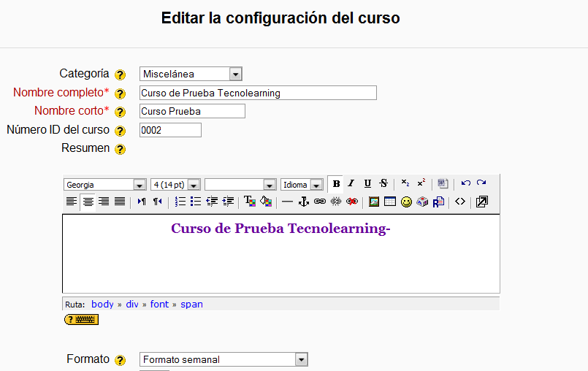This screenshot has width=588, height=371.
Task: Insert a web link
Action: (320, 202)
